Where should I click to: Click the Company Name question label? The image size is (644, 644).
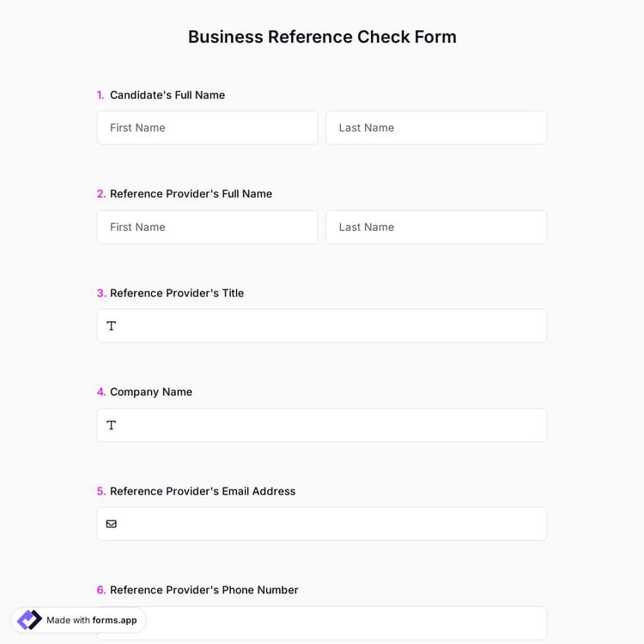pyautogui.click(x=151, y=392)
